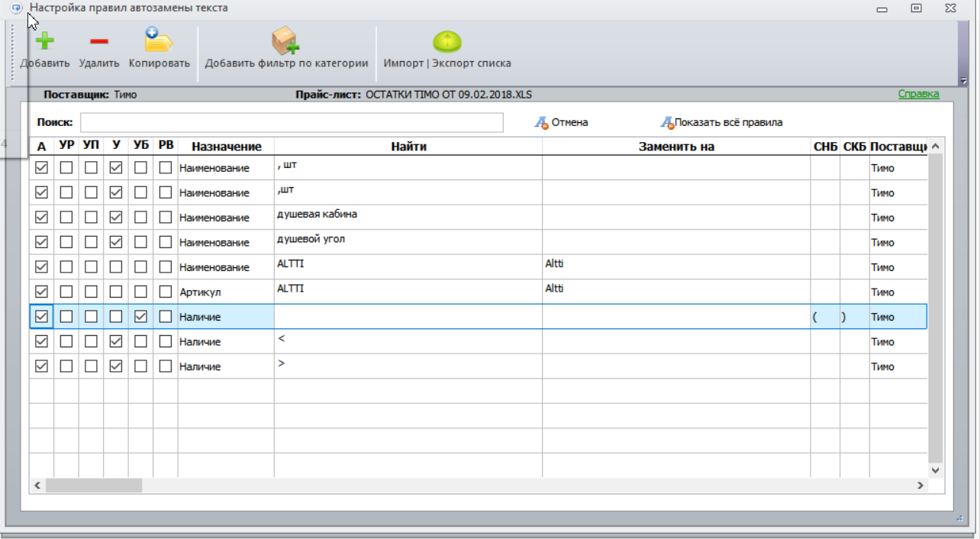The height and width of the screenshot is (539, 980).
Task: Open toolbar overflow arrow at right edge
Action: [963, 80]
